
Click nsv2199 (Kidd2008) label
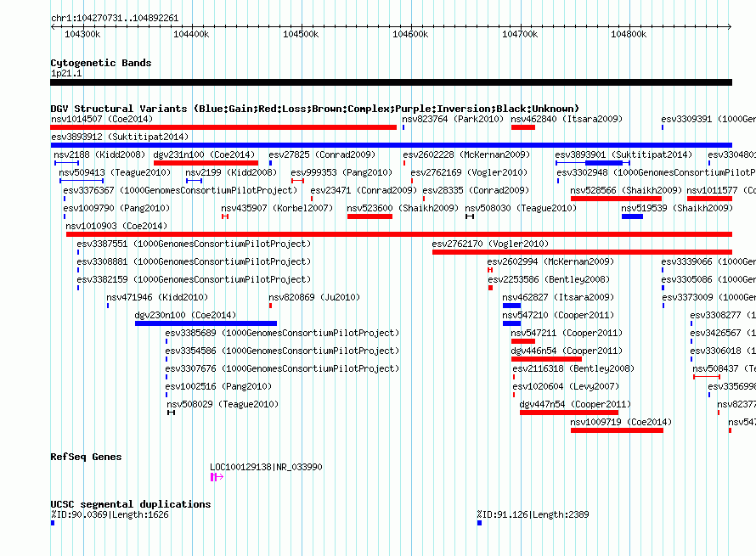click(231, 172)
